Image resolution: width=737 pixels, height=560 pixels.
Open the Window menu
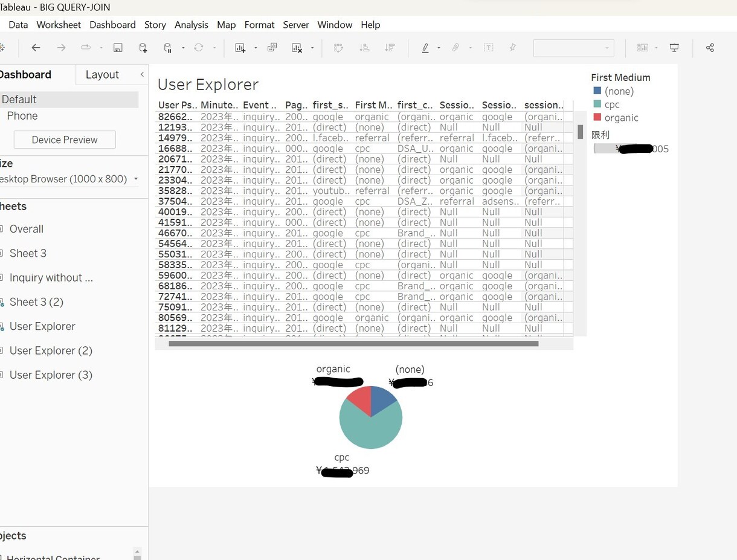335,25
